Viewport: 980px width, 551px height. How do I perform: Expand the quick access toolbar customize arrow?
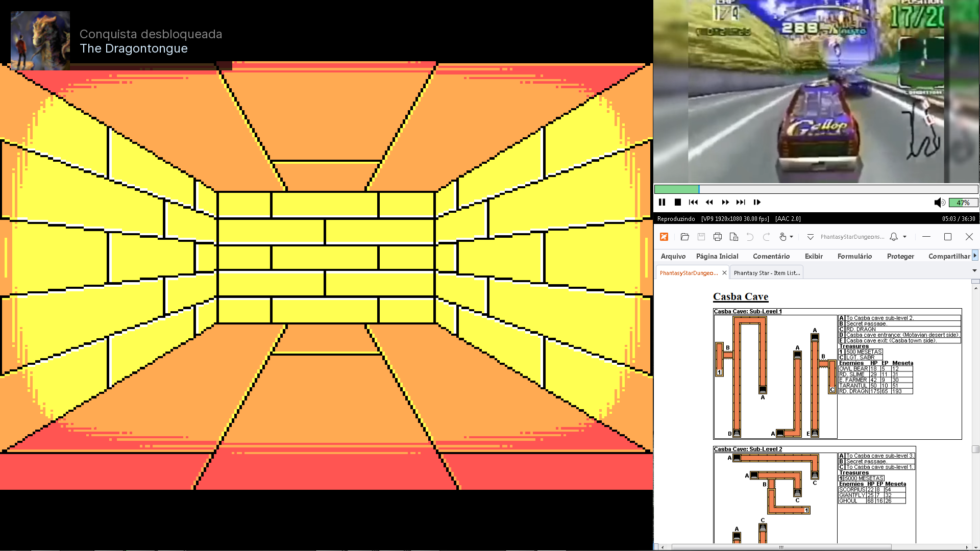pyautogui.click(x=810, y=237)
